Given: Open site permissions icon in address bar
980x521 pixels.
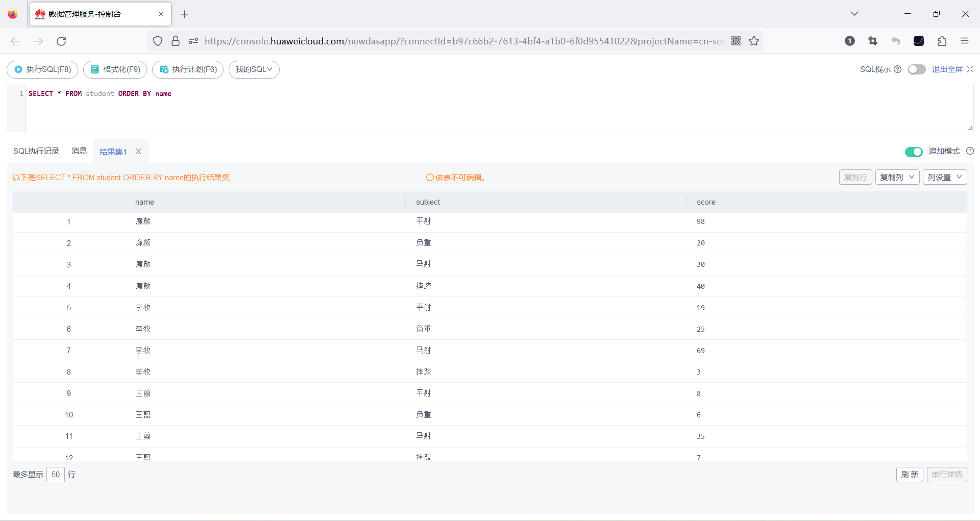Looking at the screenshot, I should pos(193,41).
